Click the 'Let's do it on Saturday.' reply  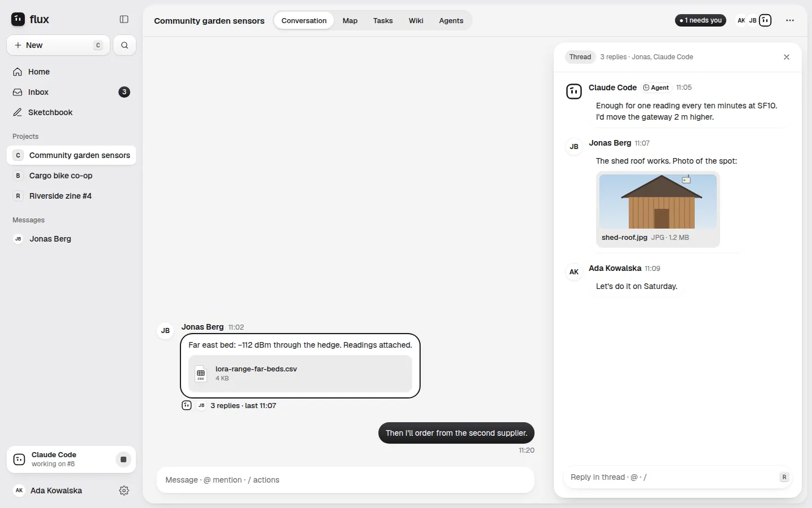coord(637,286)
